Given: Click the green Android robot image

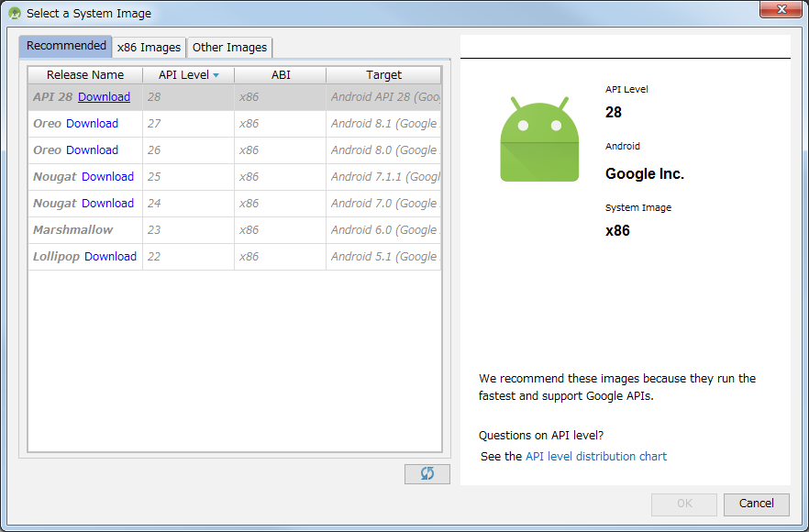Looking at the screenshot, I should (539, 139).
